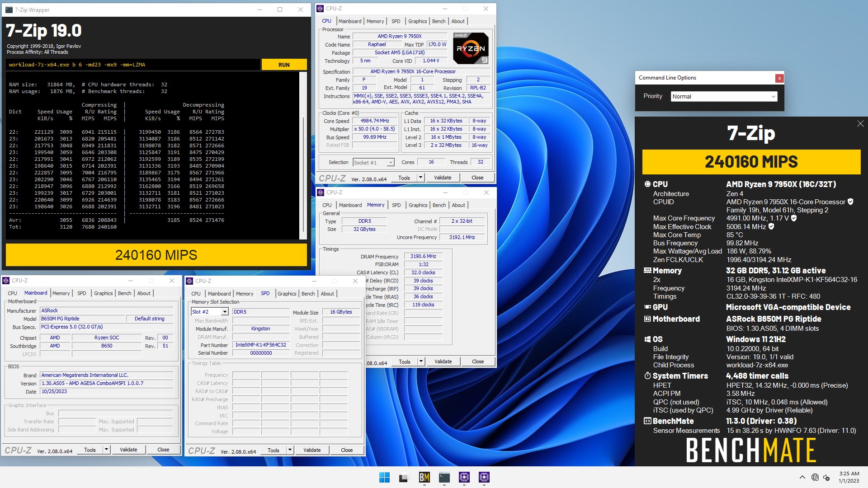
Task: Show hidden system tray icons chevron
Action: tap(802, 477)
